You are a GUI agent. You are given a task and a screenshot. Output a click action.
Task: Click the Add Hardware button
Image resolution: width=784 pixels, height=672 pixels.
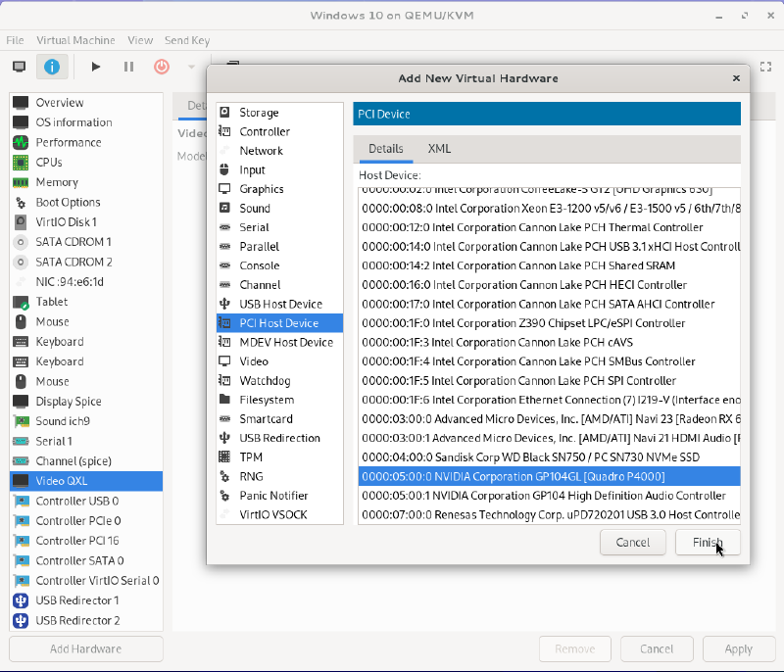(86, 649)
